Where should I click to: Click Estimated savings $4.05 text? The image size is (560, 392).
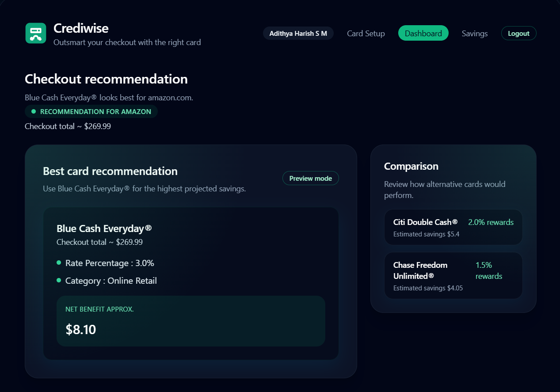428,288
